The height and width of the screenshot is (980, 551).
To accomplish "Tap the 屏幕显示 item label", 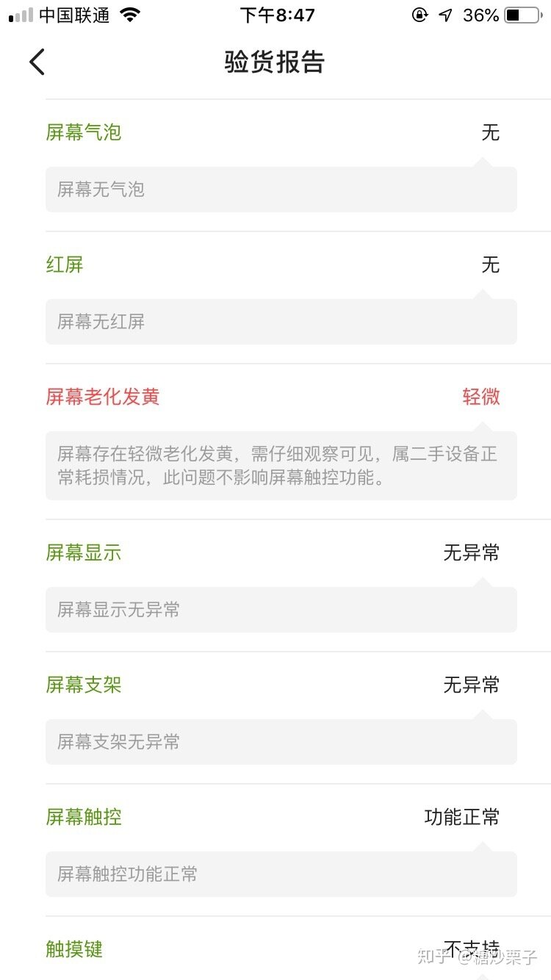I will tap(84, 552).
